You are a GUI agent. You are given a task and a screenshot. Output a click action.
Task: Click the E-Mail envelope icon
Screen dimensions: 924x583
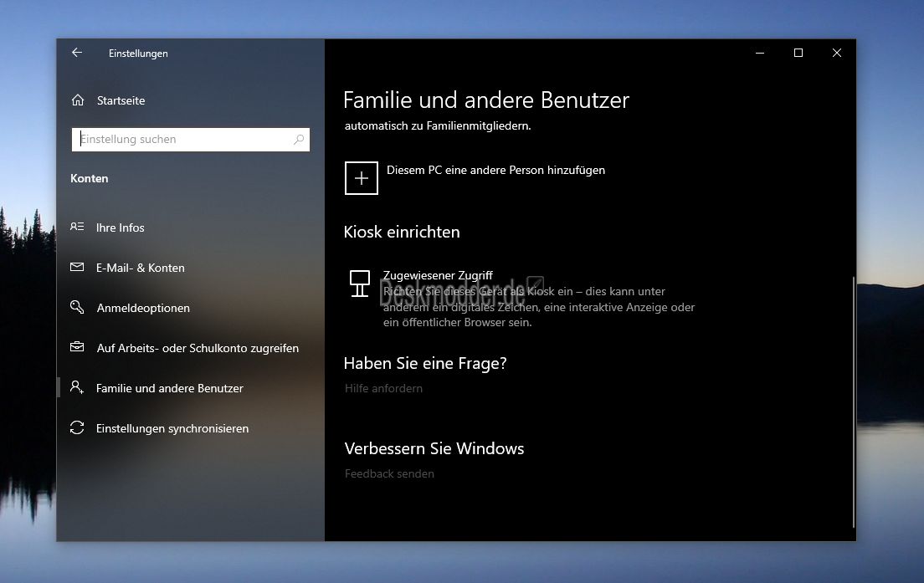77,268
